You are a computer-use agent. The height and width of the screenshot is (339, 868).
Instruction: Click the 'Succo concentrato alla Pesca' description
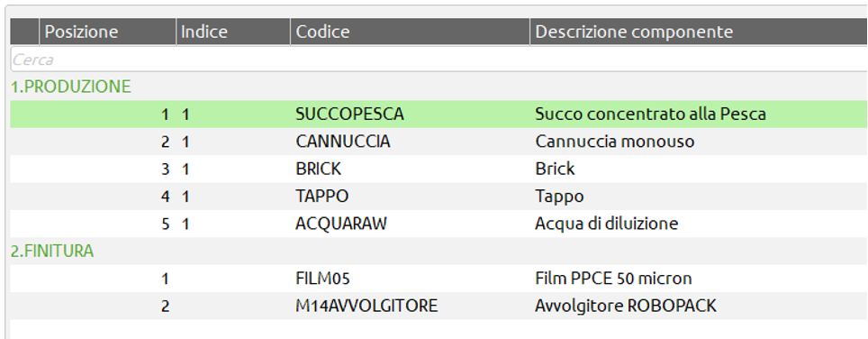[x=650, y=115]
